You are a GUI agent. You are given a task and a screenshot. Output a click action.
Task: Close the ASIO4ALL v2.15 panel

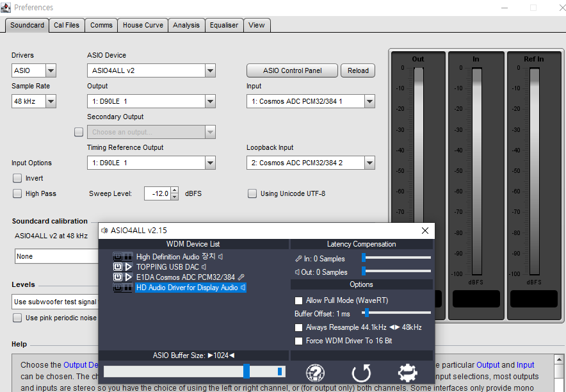click(x=425, y=231)
